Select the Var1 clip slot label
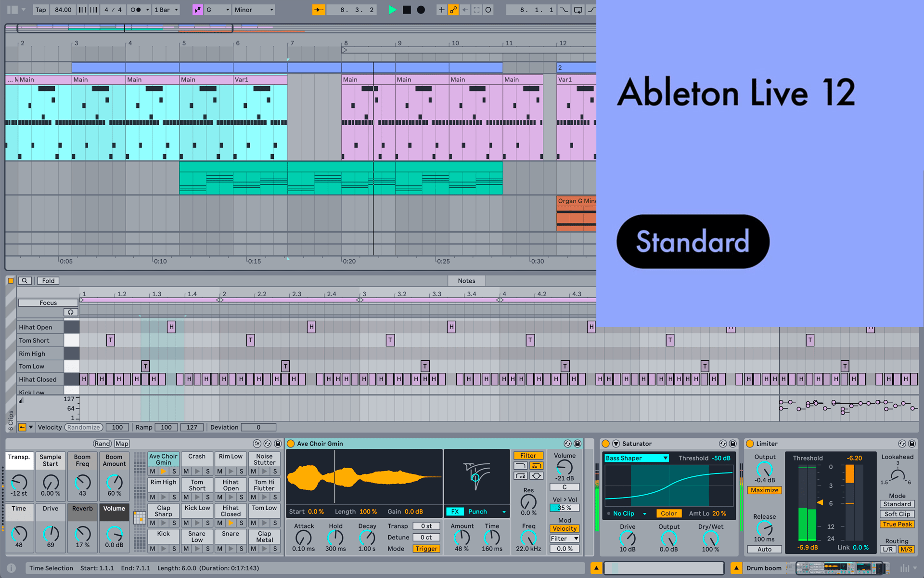This screenshot has width=924, height=578. [242, 79]
